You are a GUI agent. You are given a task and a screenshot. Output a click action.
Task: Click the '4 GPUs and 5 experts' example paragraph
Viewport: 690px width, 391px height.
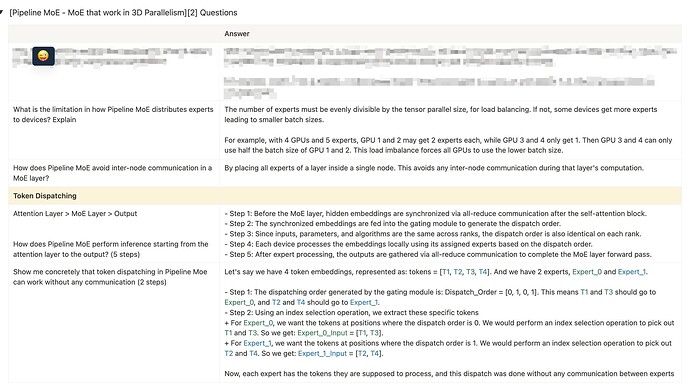click(x=448, y=145)
